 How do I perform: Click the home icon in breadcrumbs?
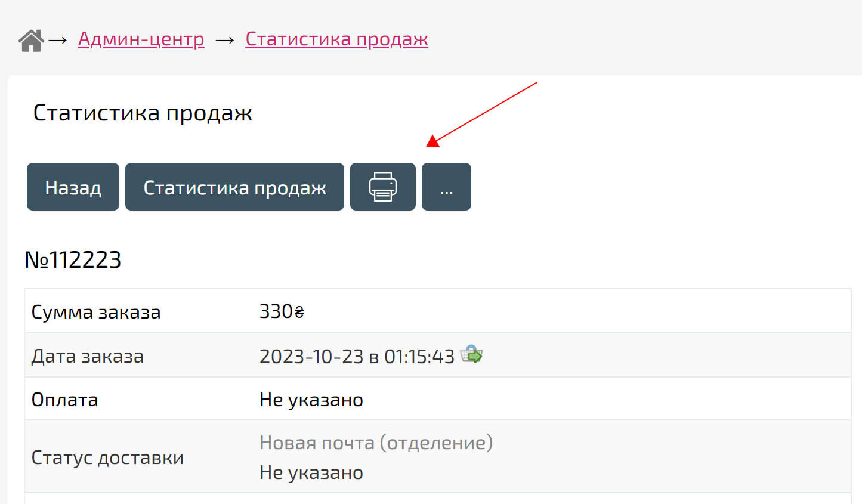click(x=31, y=41)
